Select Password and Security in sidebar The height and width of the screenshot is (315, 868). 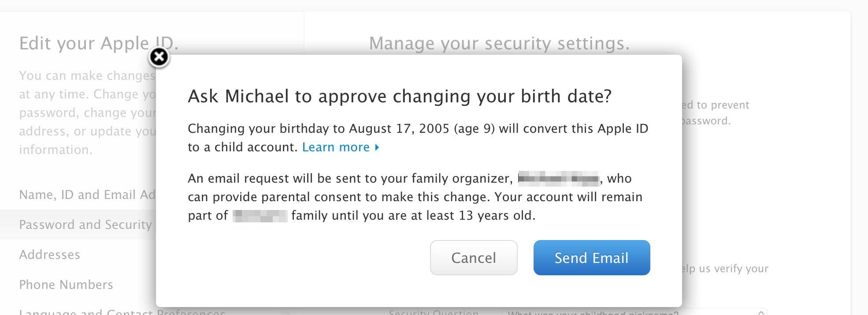point(85,225)
